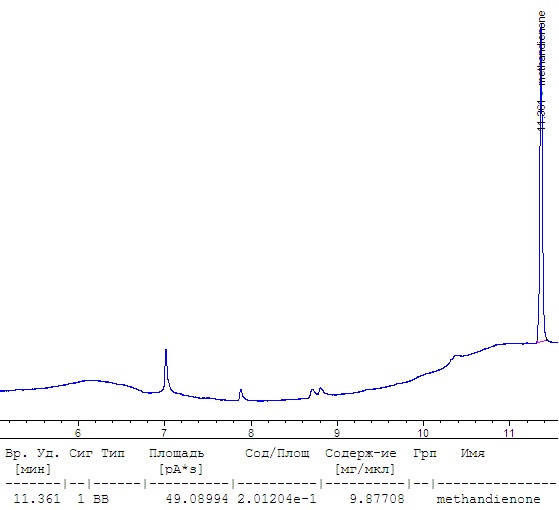Click the 9 minute axis tick label
This screenshot has height=510, width=559.
pyautogui.click(x=337, y=433)
